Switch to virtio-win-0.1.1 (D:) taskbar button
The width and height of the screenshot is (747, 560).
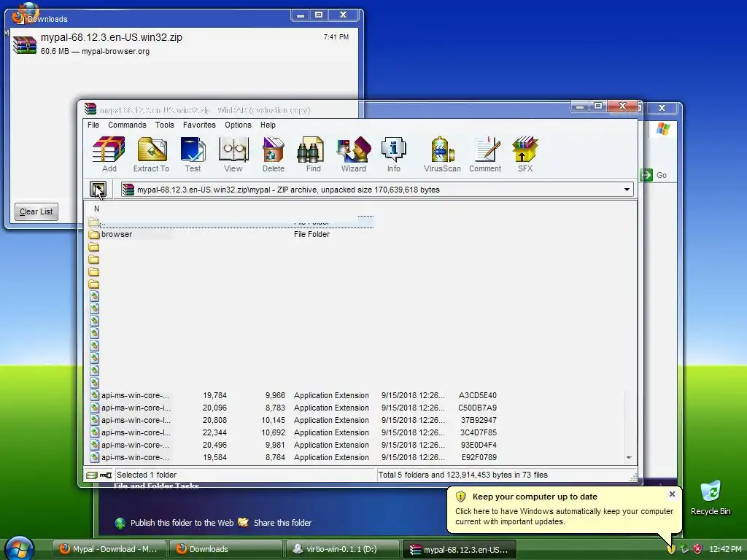point(342,549)
